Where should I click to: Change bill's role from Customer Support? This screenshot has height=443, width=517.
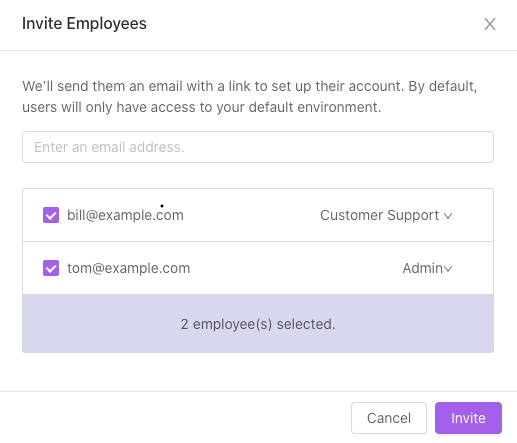click(x=386, y=215)
